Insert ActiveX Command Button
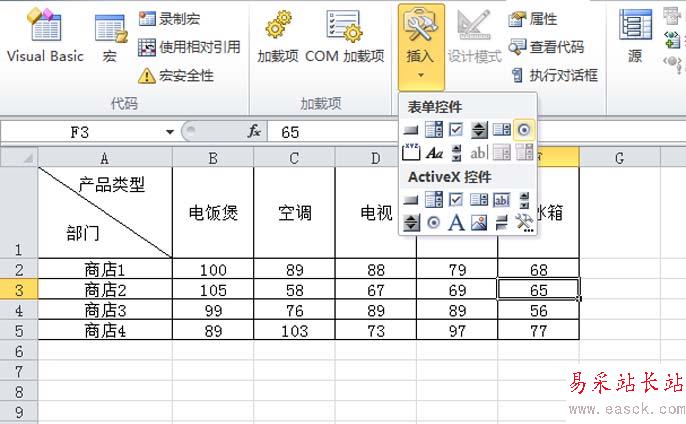The width and height of the screenshot is (686, 424). (410, 200)
